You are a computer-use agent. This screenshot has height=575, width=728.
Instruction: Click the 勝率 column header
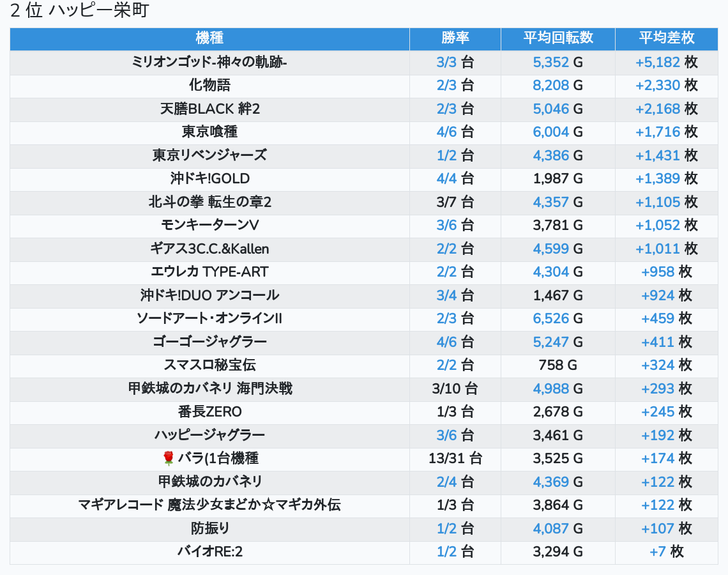(x=455, y=38)
